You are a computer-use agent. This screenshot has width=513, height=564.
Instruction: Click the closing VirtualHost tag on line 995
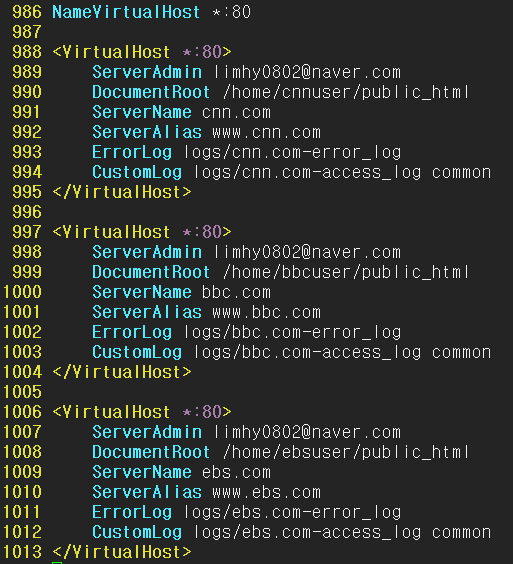click(122, 192)
